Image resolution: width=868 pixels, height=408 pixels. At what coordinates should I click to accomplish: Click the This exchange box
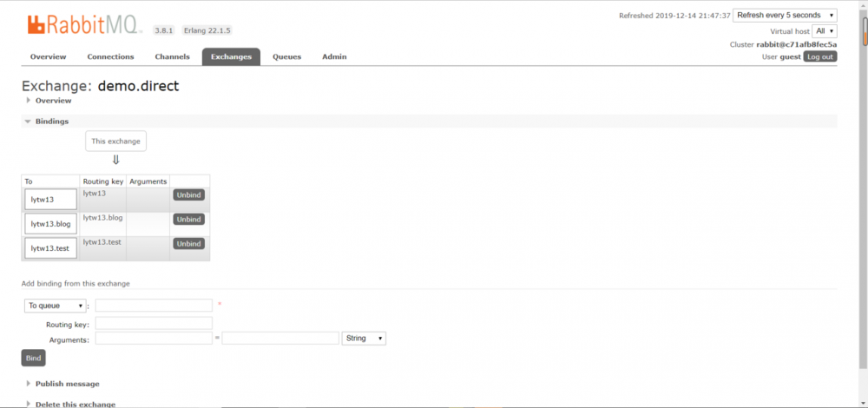tap(115, 141)
